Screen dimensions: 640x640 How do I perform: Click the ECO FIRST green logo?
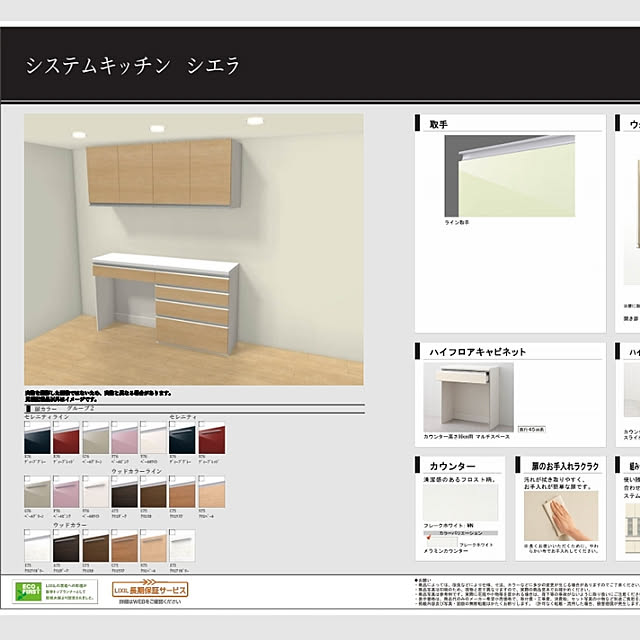click(x=28, y=591)
